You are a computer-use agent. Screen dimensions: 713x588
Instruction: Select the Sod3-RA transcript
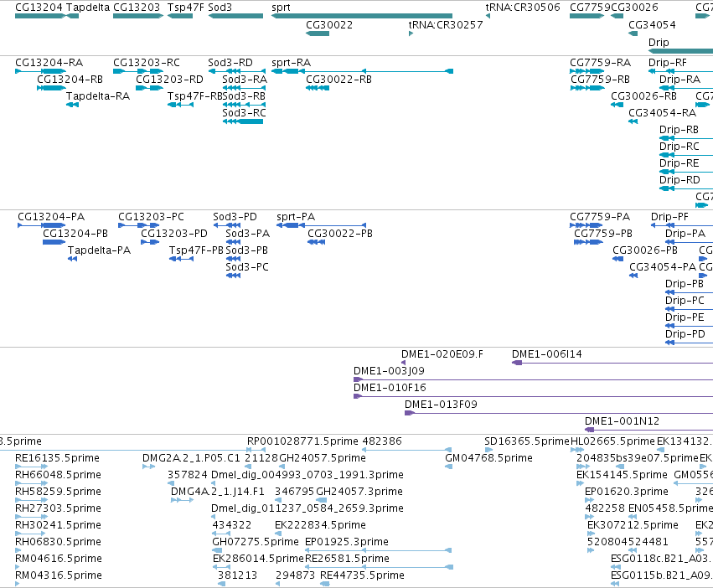click(244, 88)
